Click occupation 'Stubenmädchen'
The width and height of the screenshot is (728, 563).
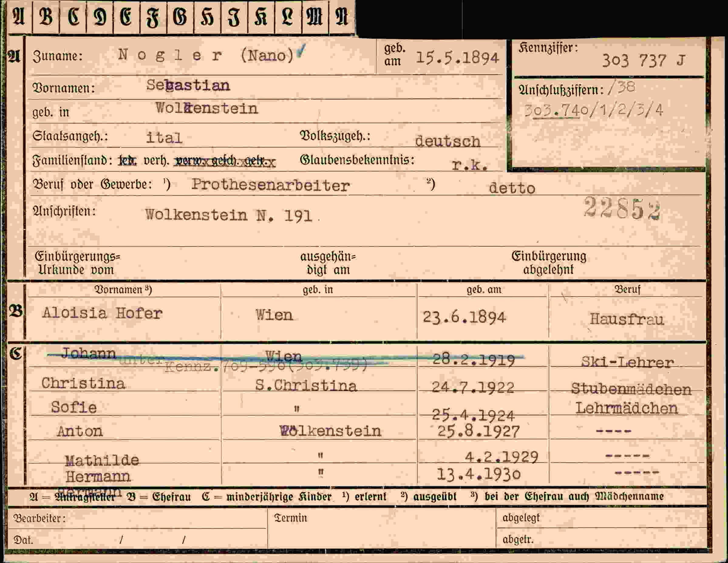tap(631, 389)
